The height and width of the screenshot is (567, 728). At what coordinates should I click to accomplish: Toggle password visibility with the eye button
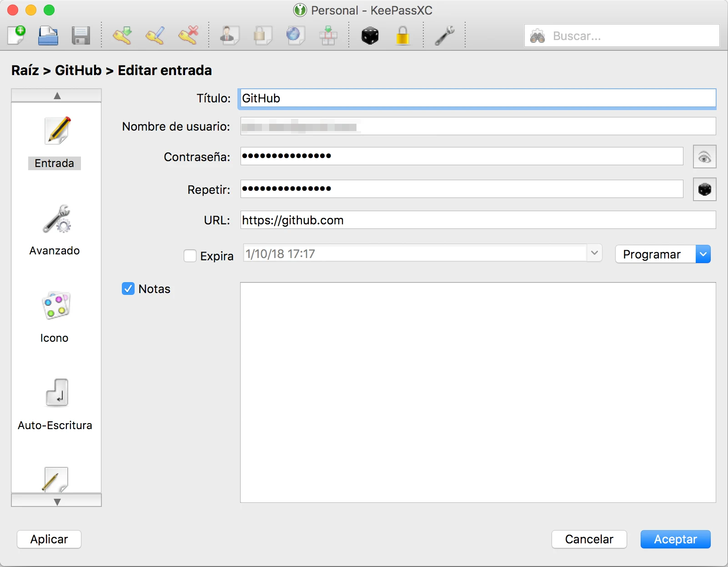(704, 157)
